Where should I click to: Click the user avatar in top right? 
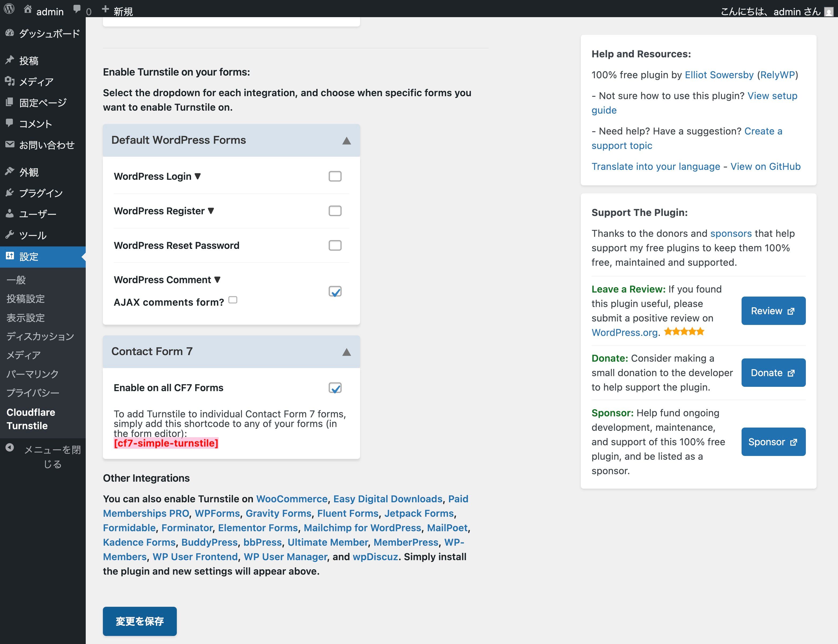pos(829,12)
